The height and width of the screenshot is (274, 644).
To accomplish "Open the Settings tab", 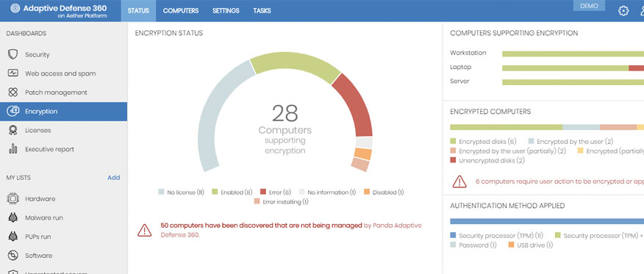I will [226, 11].
